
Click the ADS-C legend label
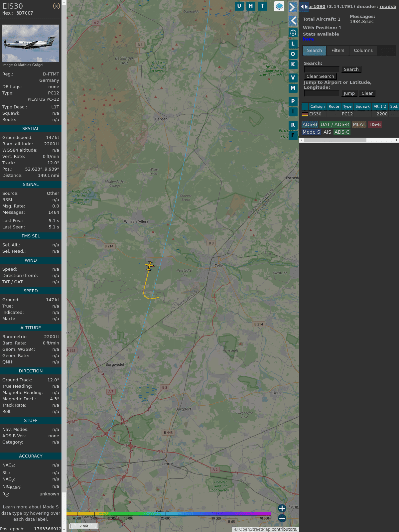pos(342,132)
